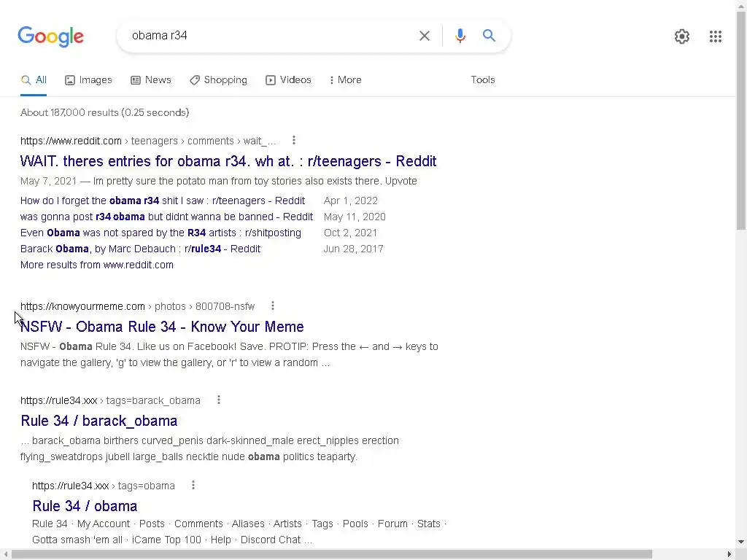Image resolution: width=747 pixels, height=560 pixels.
Task: Open three-dot menu for knowyourmeme.com result
Action: 273,306
